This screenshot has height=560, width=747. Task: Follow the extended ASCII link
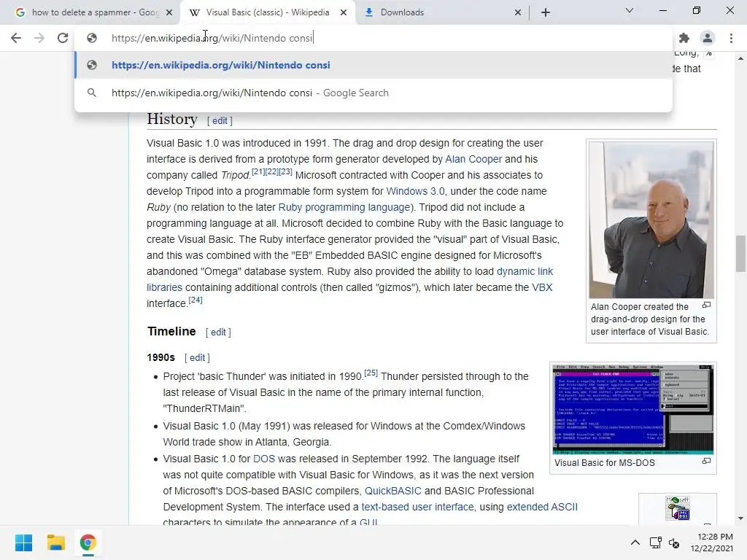[x=542, y=507]
